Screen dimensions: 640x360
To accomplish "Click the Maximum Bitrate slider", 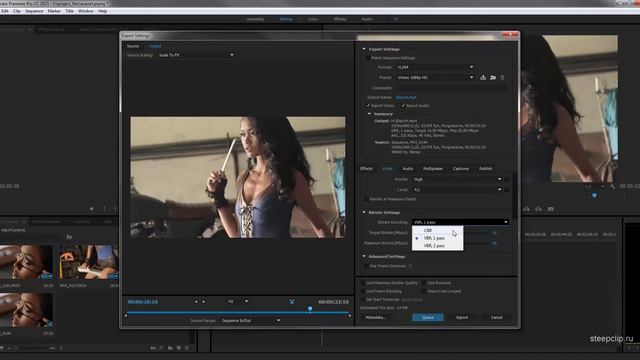I will coord(476,243).
